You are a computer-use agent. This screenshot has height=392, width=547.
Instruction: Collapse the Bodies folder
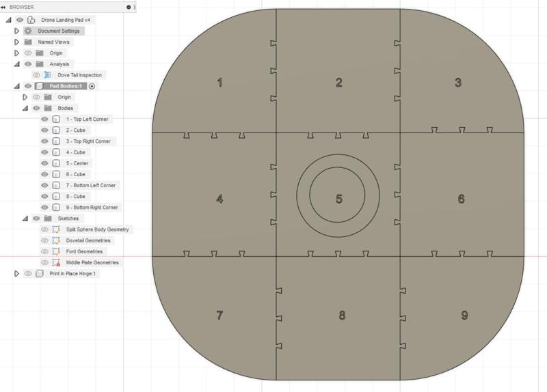25,108
